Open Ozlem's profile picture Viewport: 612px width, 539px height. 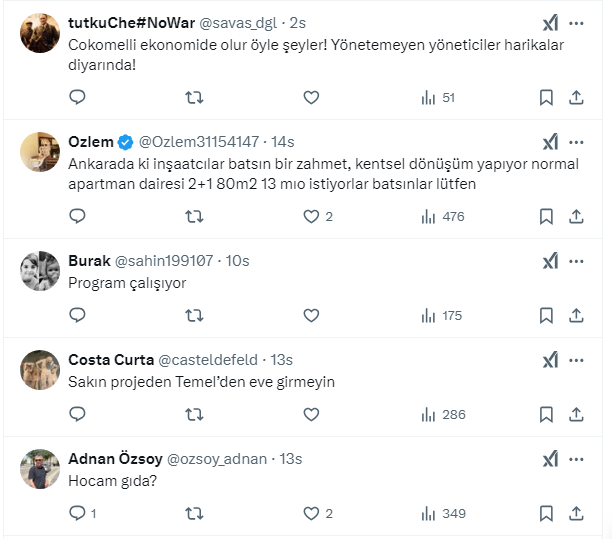click(40, 152)
